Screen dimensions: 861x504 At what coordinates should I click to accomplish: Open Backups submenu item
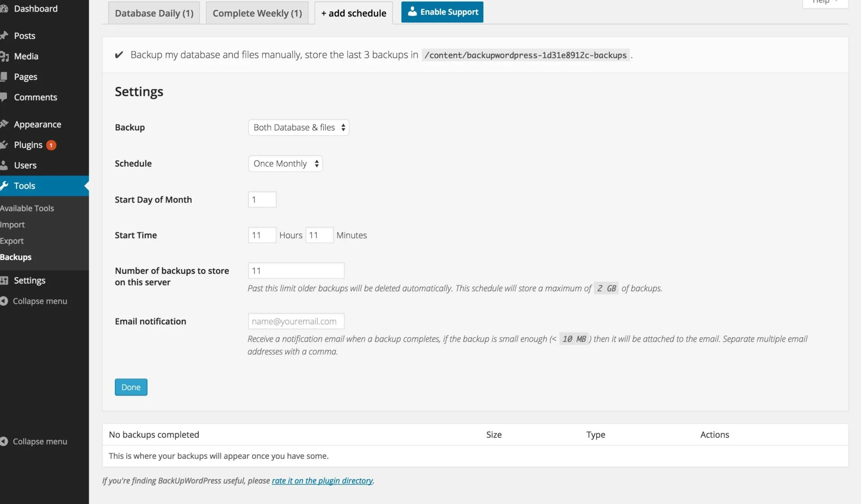coord(16,257)
